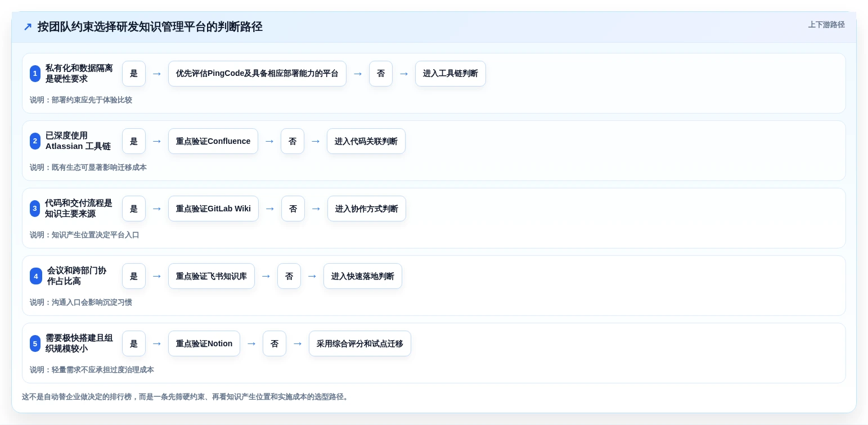Click the 采用综合评分和试点迁移 chip
This screenshot has width=868, height=425.
[360, 343]
